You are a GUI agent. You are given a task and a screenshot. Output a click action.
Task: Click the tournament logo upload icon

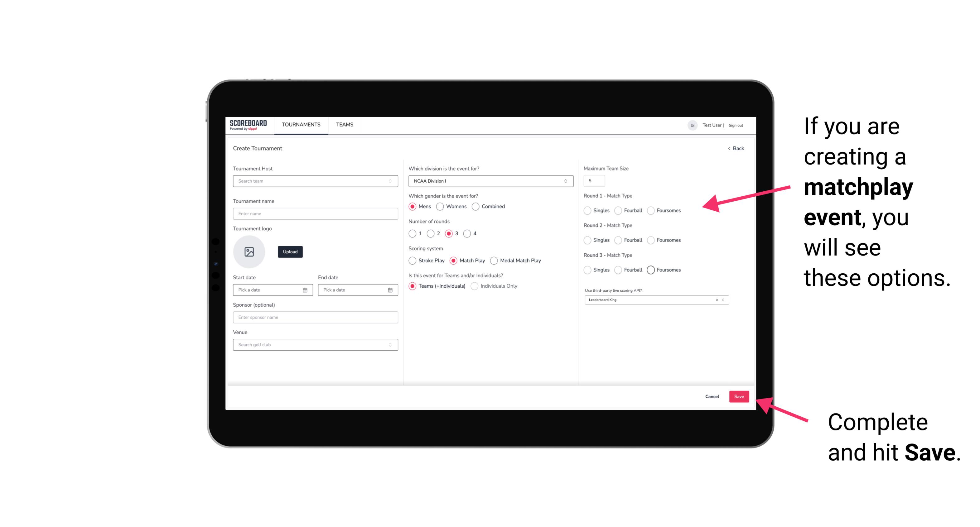point(249,252)
